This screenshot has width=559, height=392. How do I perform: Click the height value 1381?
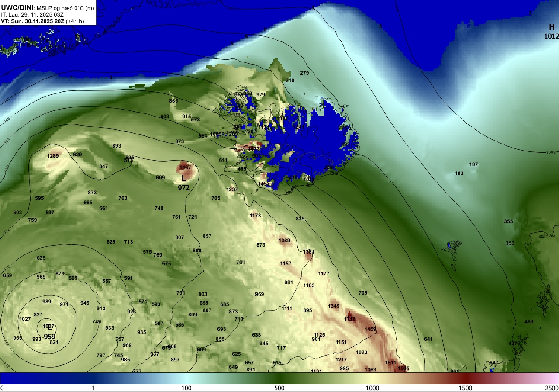(x=309, y=252)
